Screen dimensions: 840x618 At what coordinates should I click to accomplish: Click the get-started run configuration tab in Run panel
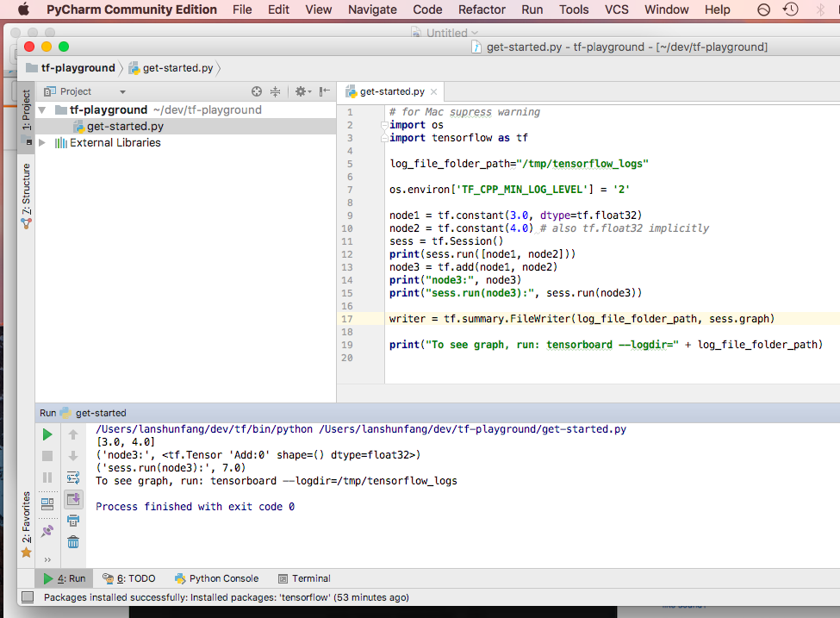point(94,413)
